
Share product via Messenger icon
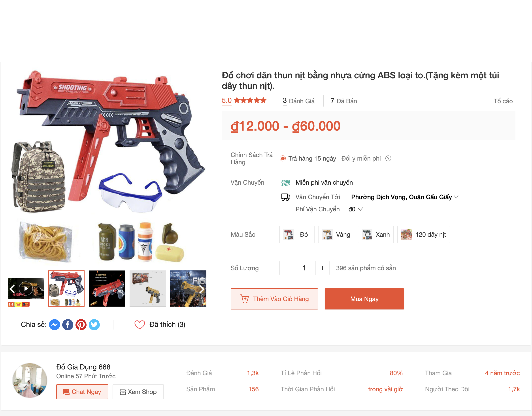click(55, 325)
